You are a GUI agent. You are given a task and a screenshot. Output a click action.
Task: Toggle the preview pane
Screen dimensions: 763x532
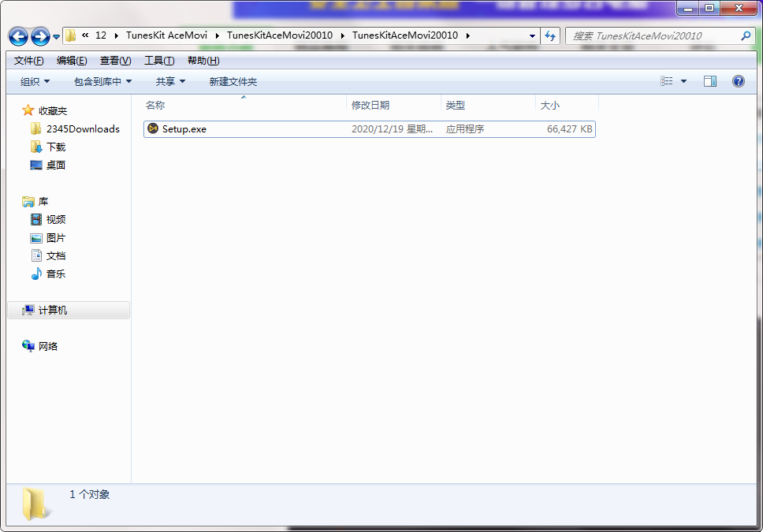click(710, 81)
